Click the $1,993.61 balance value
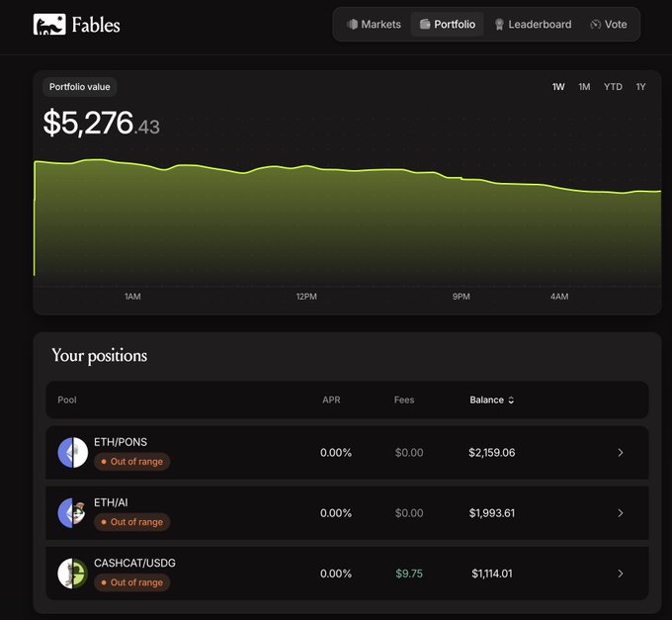 [x=491, y=513]
